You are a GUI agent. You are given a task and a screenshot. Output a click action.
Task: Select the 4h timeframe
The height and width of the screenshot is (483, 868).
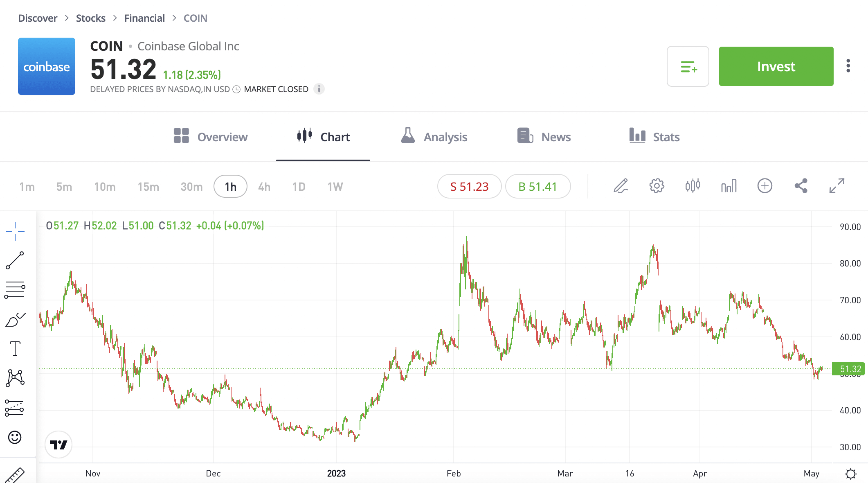[264, 187]
